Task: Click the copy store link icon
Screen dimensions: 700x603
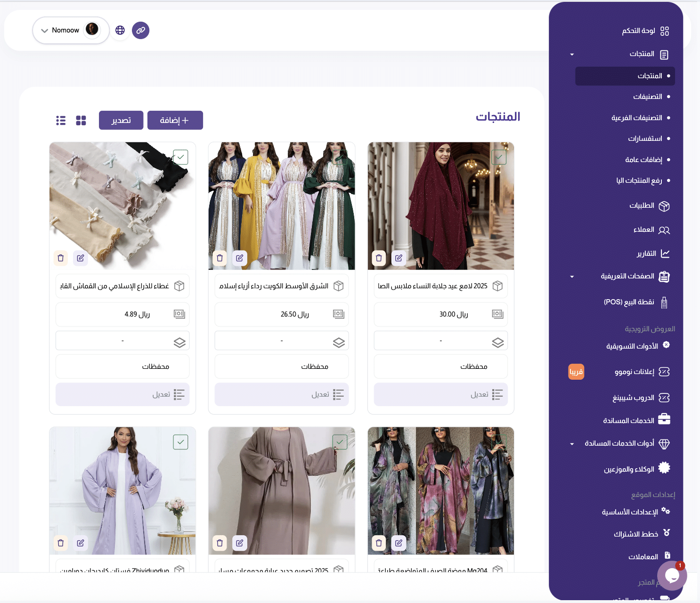Action: pos(140,30)
